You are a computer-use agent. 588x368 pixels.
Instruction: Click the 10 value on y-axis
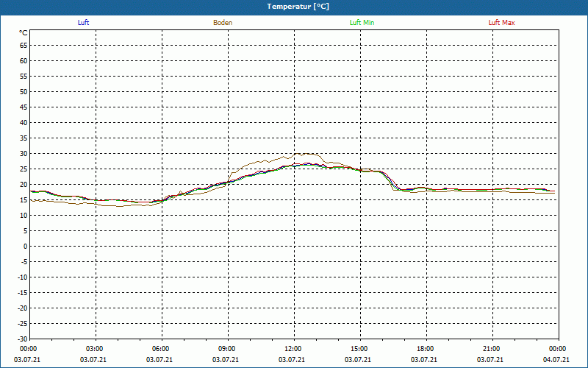point(24,216)
